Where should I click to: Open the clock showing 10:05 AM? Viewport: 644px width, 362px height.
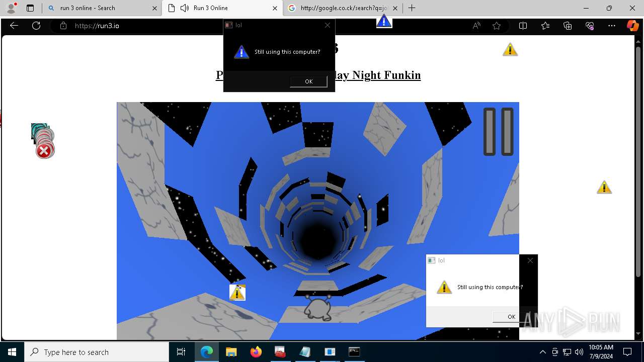[601, 352]
